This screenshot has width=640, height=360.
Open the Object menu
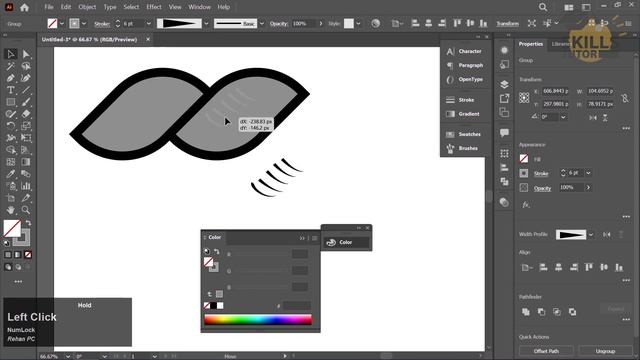click(87, 7)
